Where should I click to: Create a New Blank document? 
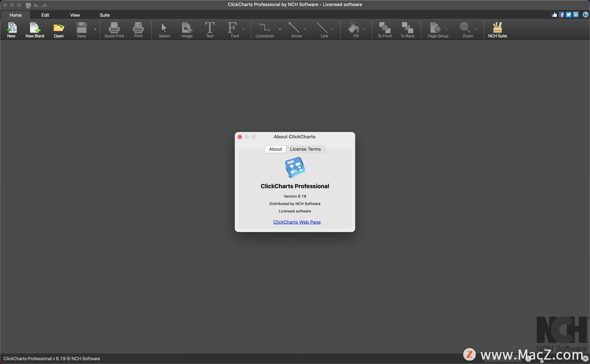(35, 30)
